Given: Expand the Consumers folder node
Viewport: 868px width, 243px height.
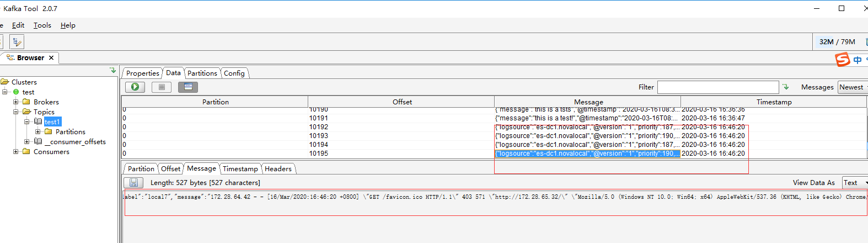Looking at the screenshot, I should coord(16,152).
